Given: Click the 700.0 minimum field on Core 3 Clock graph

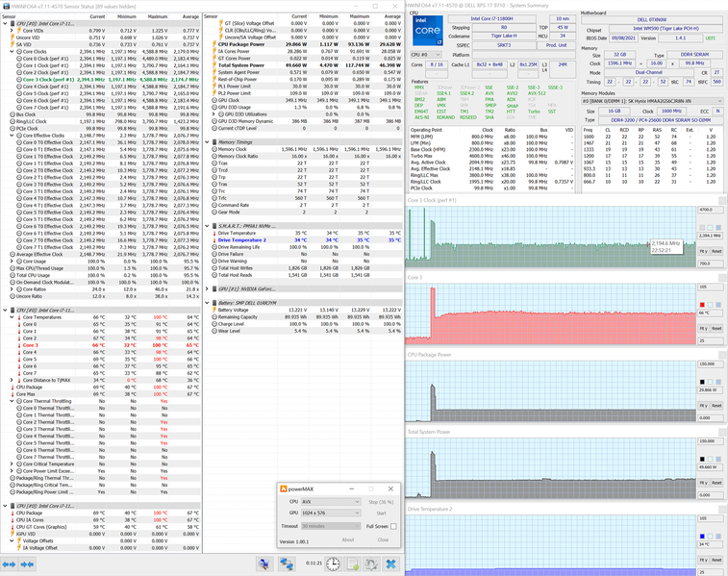Looking at the screenshot, I should (x=710, y=263).
